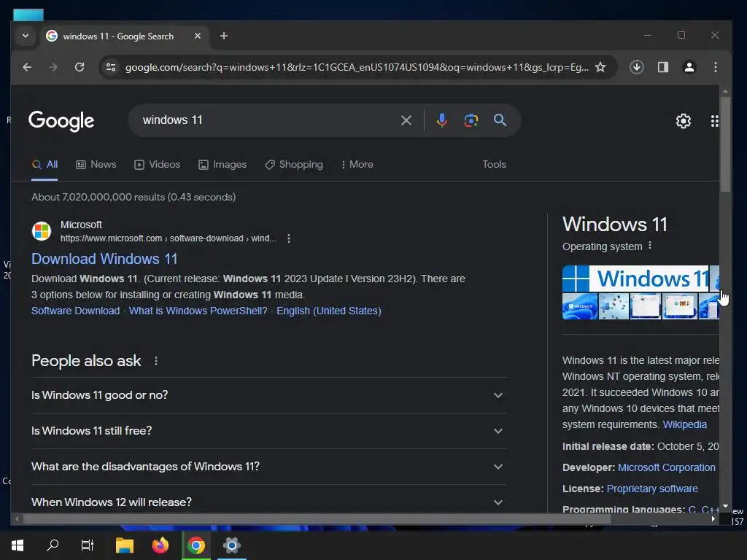The width and height of the screenshot is (747, 560).
Task: Open Task View on the taskbar
Action: 88,545
